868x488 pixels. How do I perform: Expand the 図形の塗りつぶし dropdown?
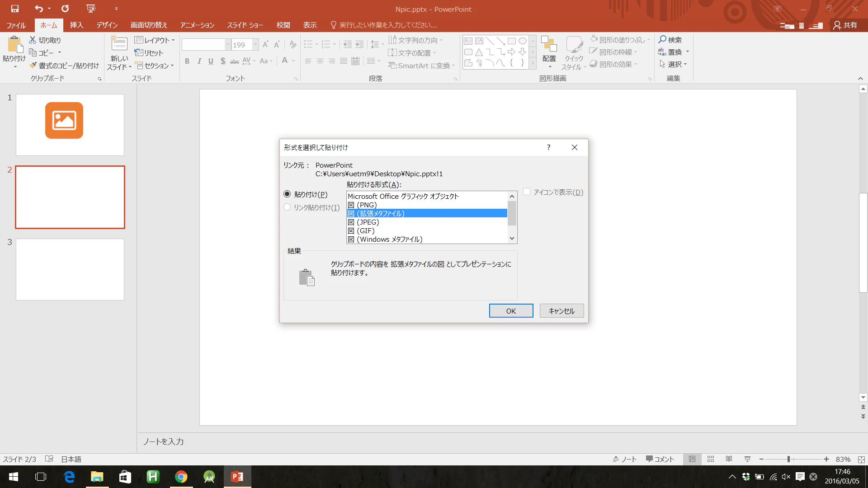pos(648,40)
